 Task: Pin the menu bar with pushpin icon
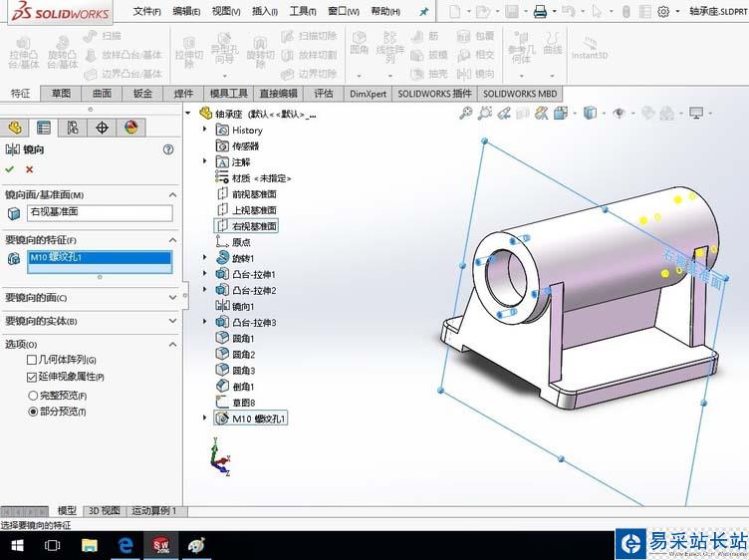pyautogui.click(x=423, y=12)
